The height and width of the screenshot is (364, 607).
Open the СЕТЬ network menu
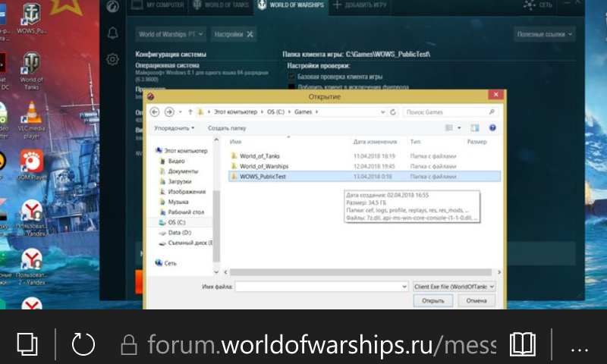[x=537, y=5]
